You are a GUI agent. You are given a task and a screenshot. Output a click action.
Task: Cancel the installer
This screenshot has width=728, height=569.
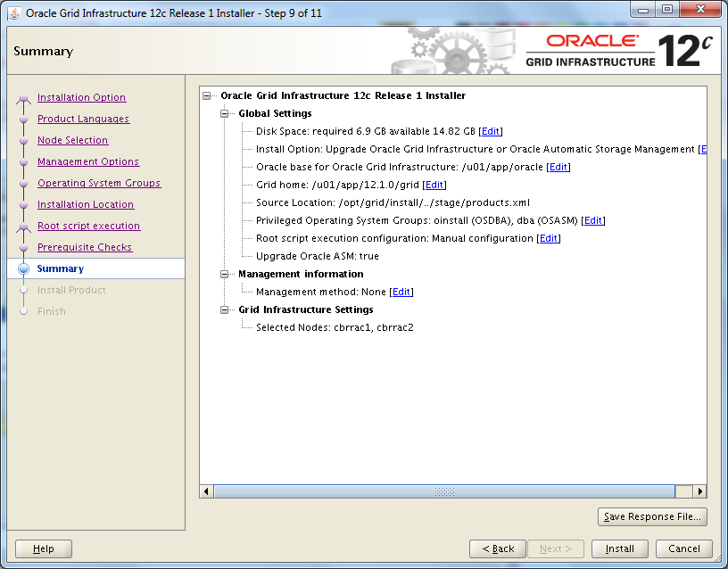[x=684, y=548]
